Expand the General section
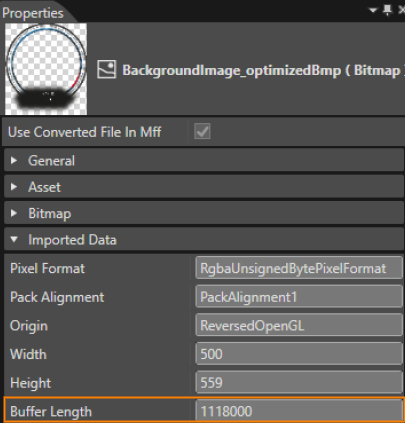 (x=204, y=160)
